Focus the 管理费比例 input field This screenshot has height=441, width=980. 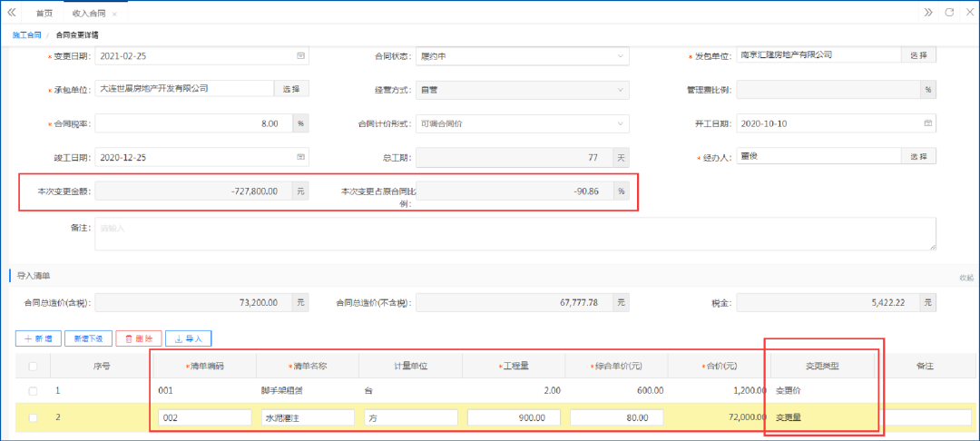coord(828,90)
